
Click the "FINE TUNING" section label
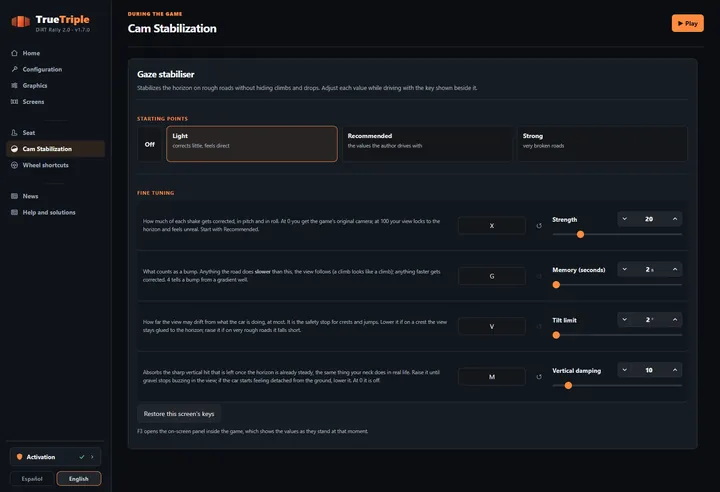click(x=156, y=193)
